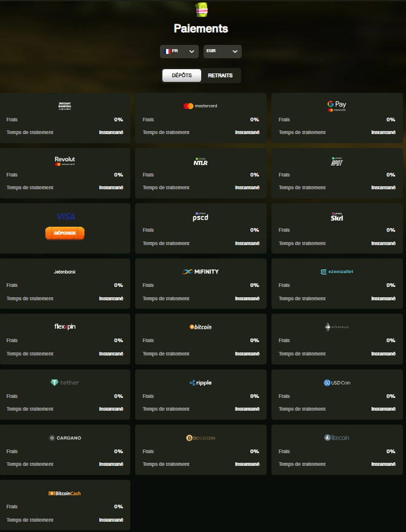
Task: Click '0%' fee in the ethereum card
Action: point(391,340)
